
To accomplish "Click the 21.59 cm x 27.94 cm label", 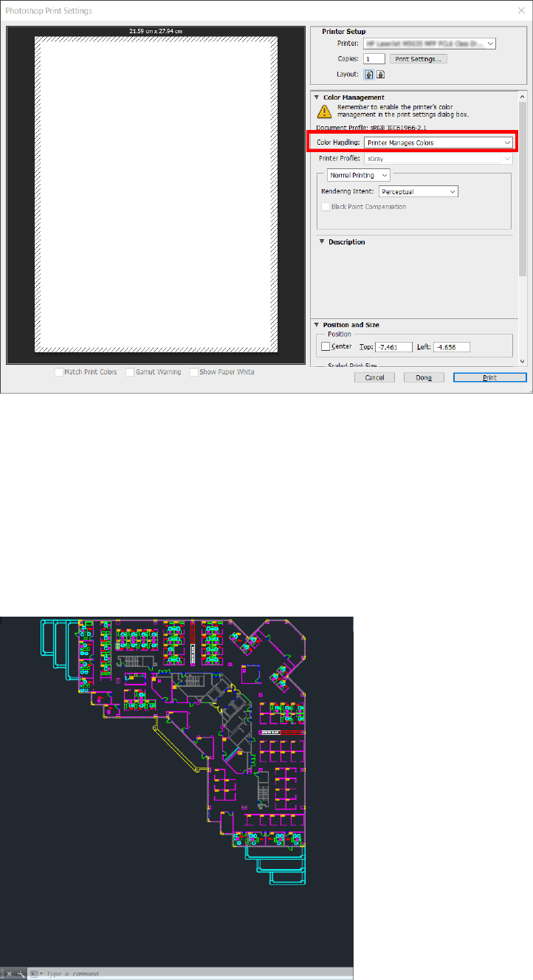I will point(156,30).
